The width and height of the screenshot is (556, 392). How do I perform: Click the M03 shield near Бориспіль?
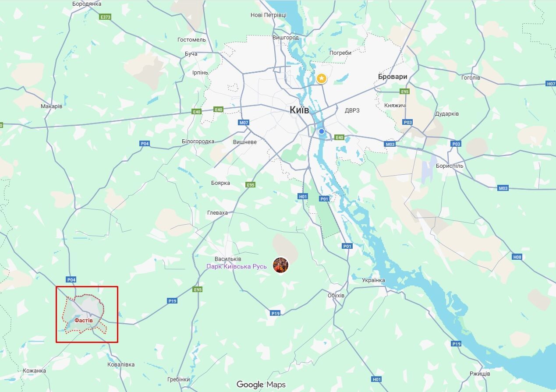click(503, 188)
